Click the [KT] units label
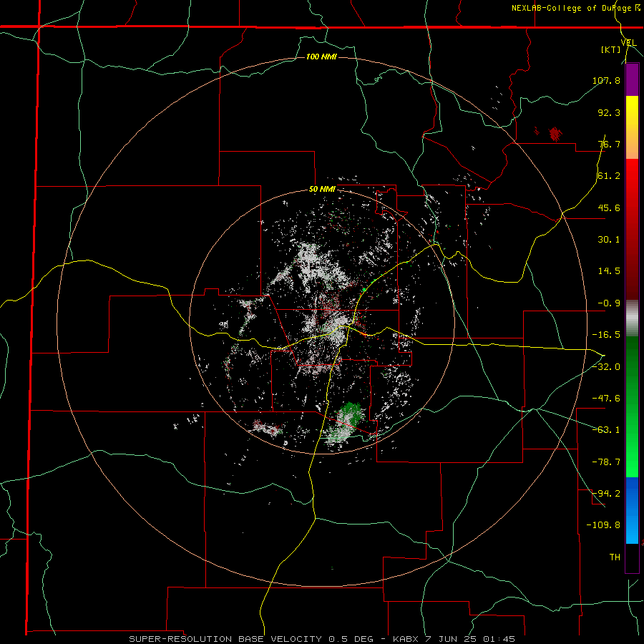The height and width of the screenshot is (644, 644). point(611,49)
